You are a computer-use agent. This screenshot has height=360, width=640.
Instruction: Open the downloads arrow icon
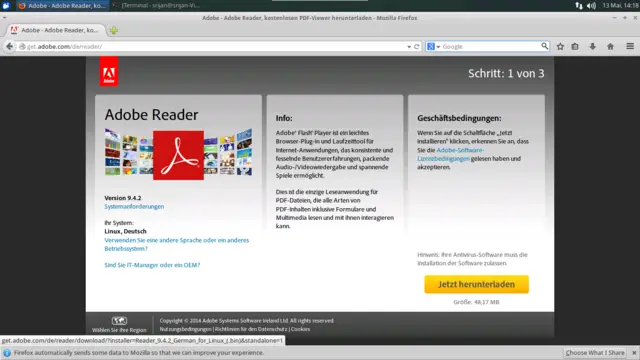[593, 47]
